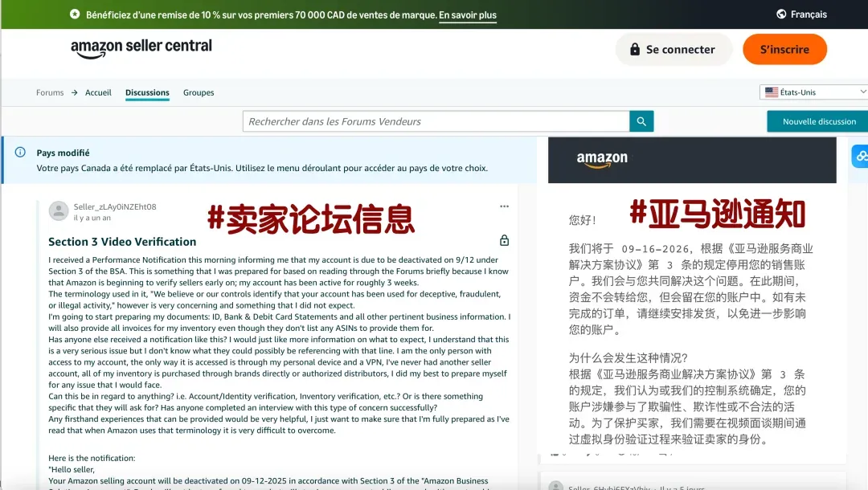Click the '为什么会发生这种情况?' heading
The height and width of the screenshot is (490, 868).
pyautogui.click(x=628, y=357)
